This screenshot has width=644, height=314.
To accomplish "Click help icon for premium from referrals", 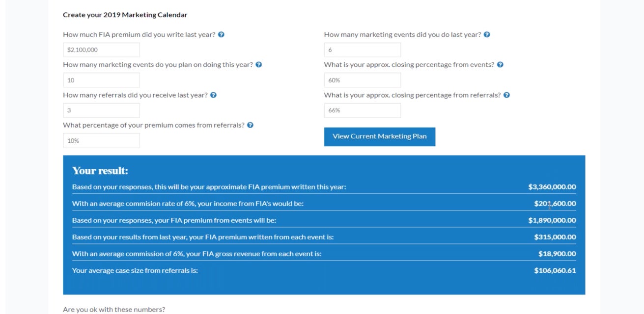I will [250, 125].
